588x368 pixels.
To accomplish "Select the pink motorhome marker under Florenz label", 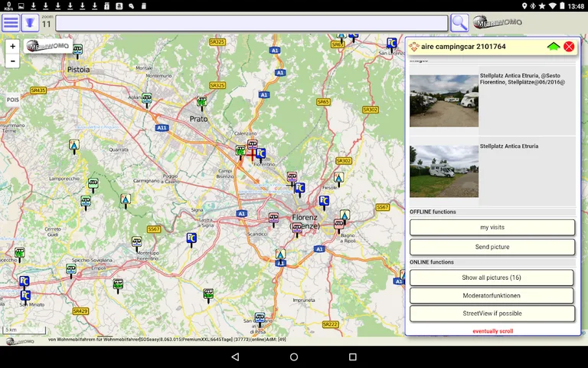I will coord(297,228).
